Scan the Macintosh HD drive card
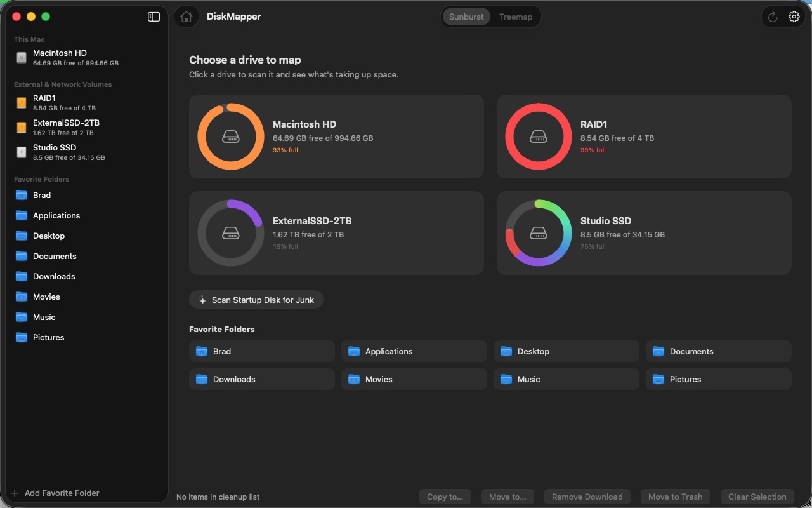812x508 pixels. point(336,137)
